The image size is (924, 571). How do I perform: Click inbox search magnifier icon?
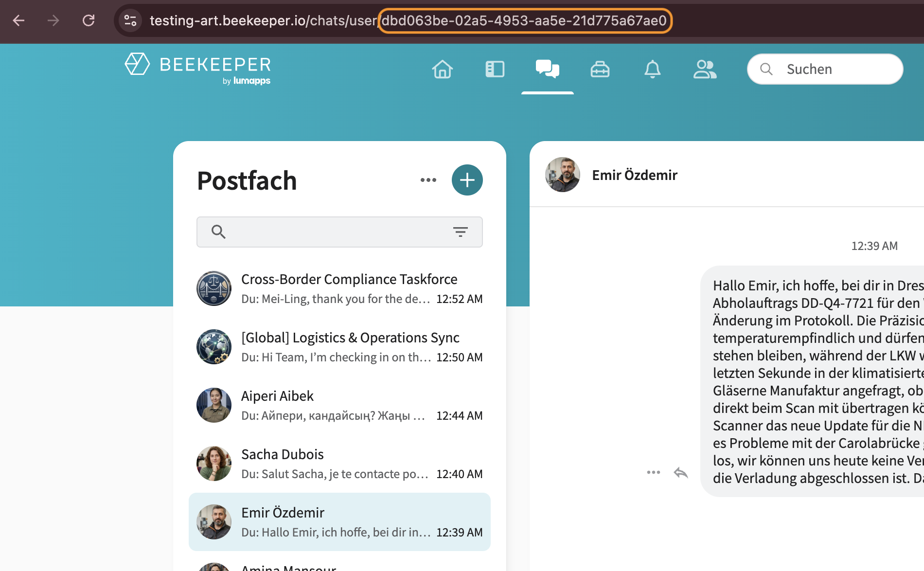point(218,232)
